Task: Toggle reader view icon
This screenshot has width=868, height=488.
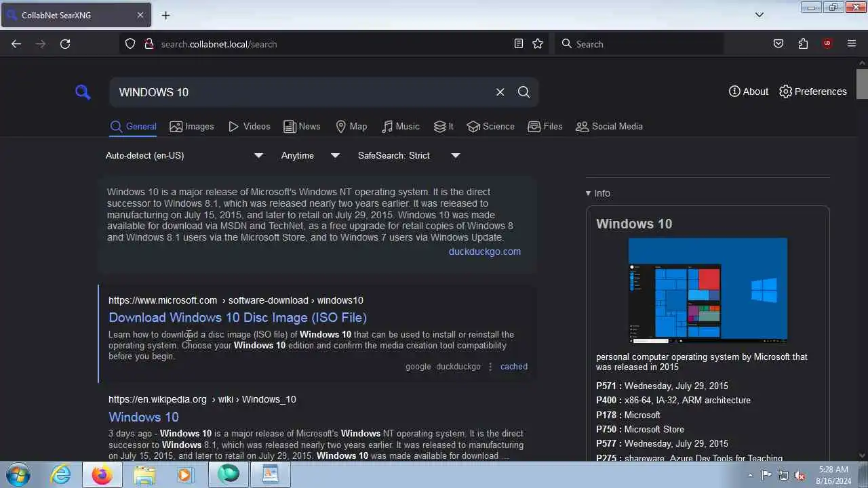Action: click(x=519, y=43)
